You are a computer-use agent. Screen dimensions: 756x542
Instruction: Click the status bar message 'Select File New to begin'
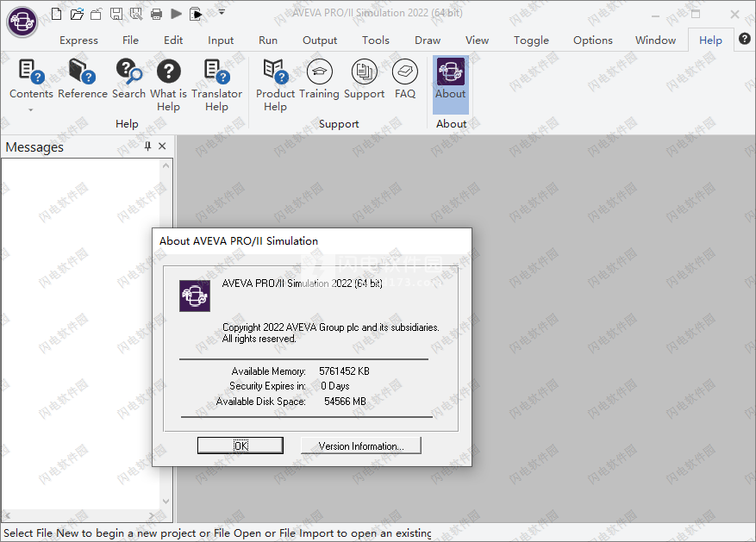[217, 533]
